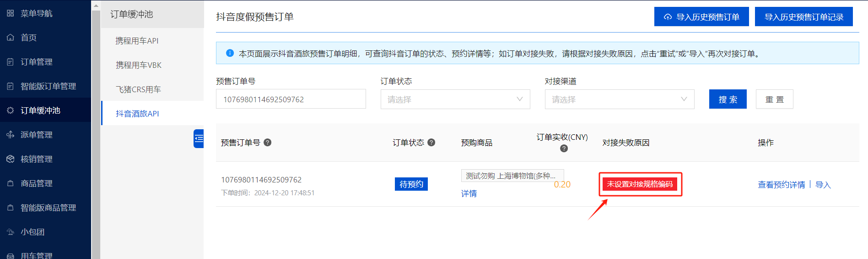868x259 pixels.
Task: Open 订单管理 in the sidebar menu
Action: tap(37, 62)
